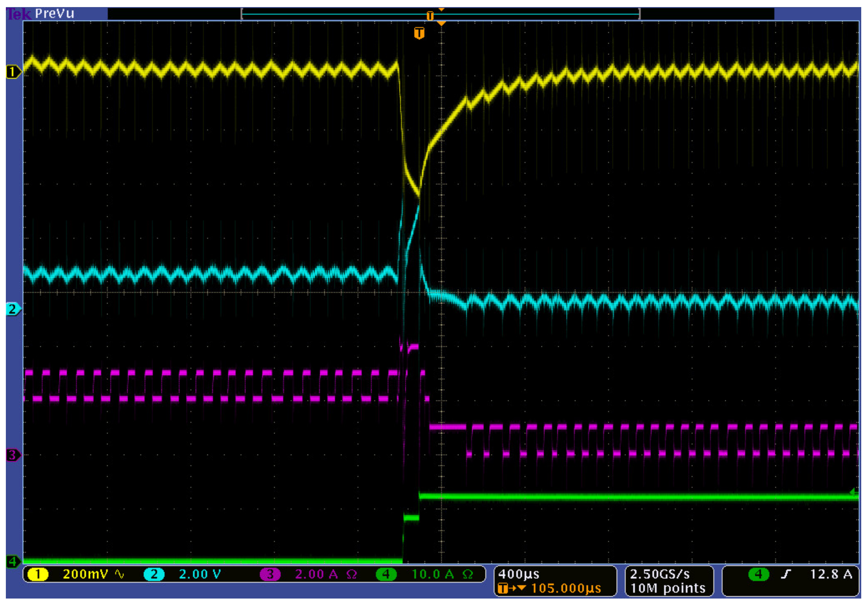The width and height of the screenshot is (868, 605).
Task: Select the green trigger source 4 badge
Action: tap(758, 575)
